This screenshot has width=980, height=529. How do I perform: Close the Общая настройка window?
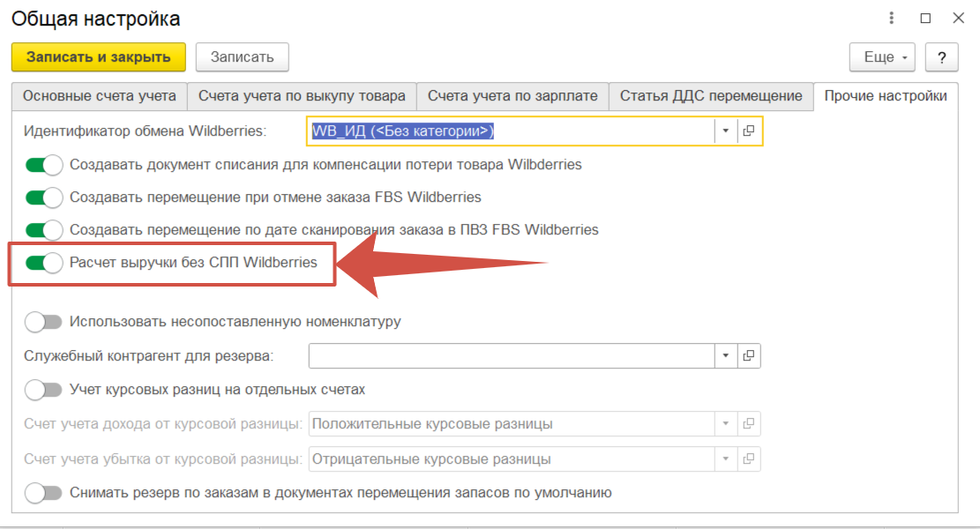tap(958, 19)
